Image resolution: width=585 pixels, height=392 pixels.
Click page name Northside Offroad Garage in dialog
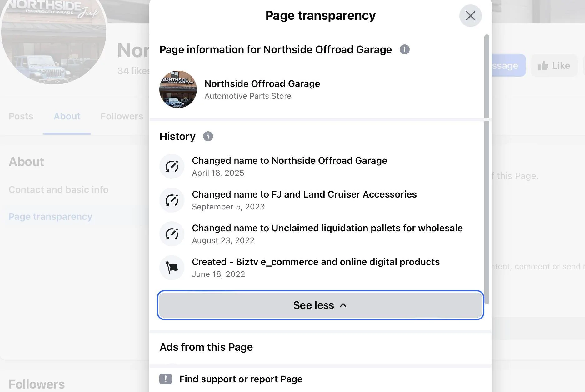coord(262,84)
